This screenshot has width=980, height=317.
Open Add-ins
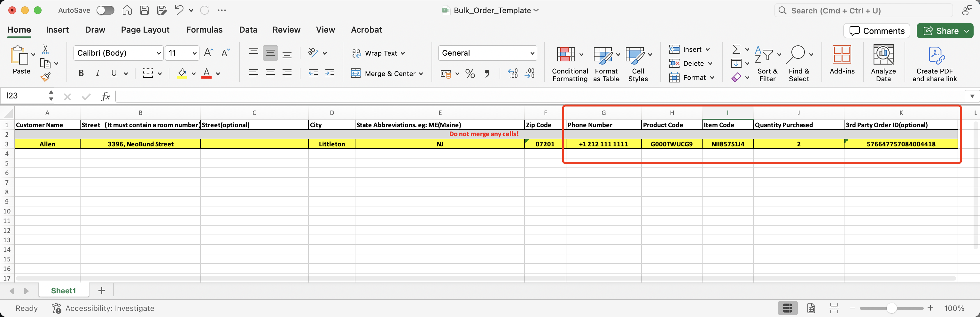[842, 60]
